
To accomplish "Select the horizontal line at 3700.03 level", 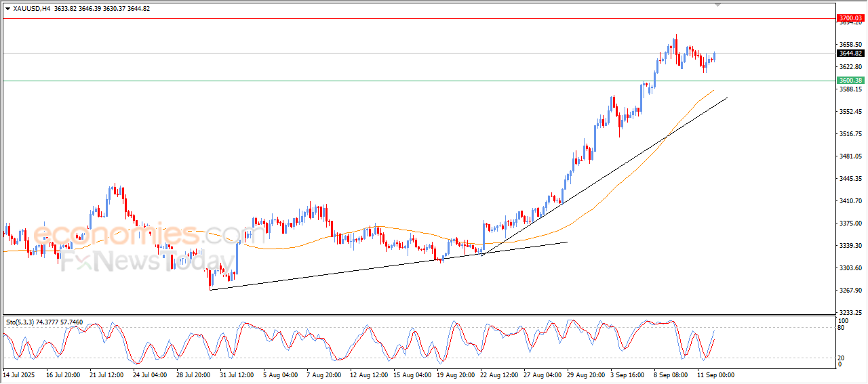I will click(x=418, y=18).
